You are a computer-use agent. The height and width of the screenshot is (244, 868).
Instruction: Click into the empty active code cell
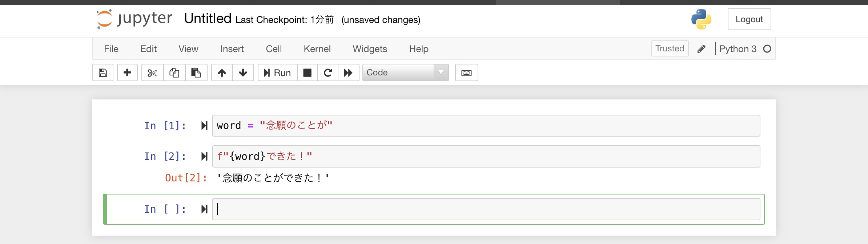(486, 209)
